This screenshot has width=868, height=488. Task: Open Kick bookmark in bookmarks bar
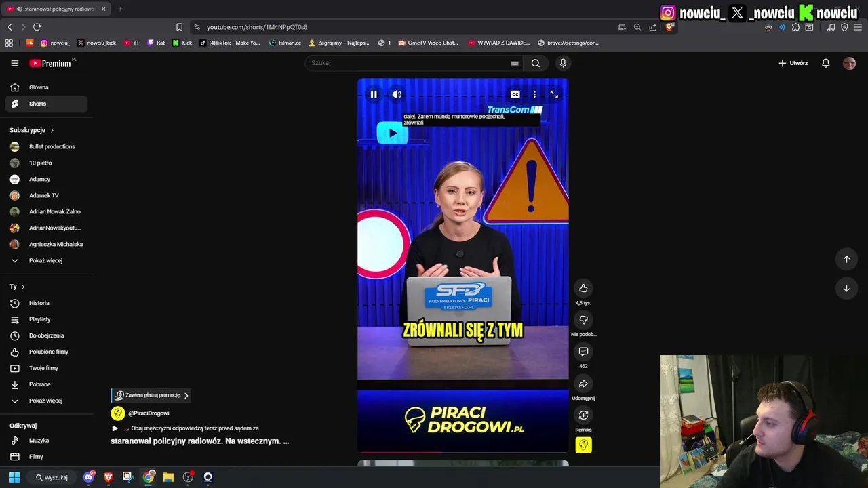coord(182,43)
